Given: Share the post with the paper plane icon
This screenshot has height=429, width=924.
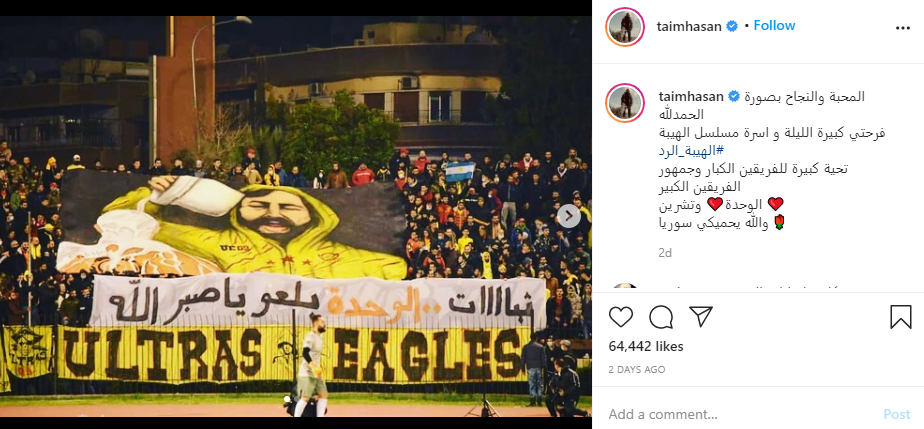Looking at the screenshot, I should [701, 316].
